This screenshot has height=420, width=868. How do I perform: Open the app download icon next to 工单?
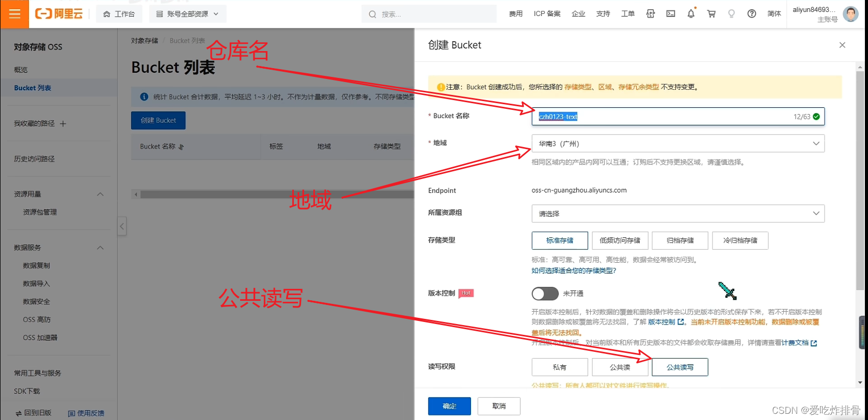pyautogui.click(x=651, y=14)
